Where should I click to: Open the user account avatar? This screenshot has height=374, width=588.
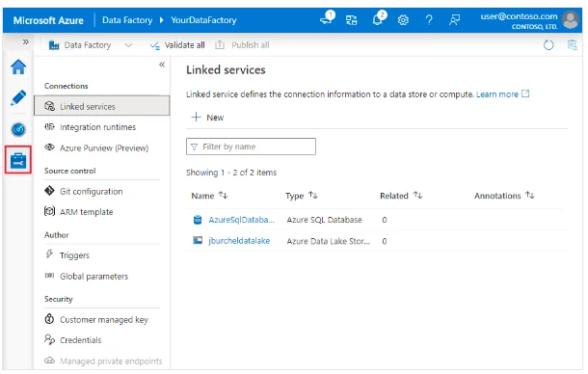(x=571, y=20)
